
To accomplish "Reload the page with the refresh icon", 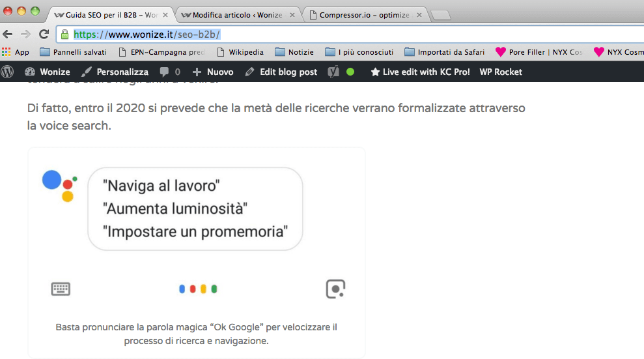I will [x=44, y=35].
